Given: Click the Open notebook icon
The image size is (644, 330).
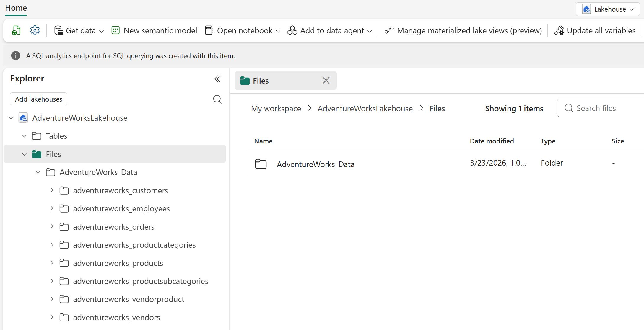Looking at the screenshot, I should click(209, 30).
